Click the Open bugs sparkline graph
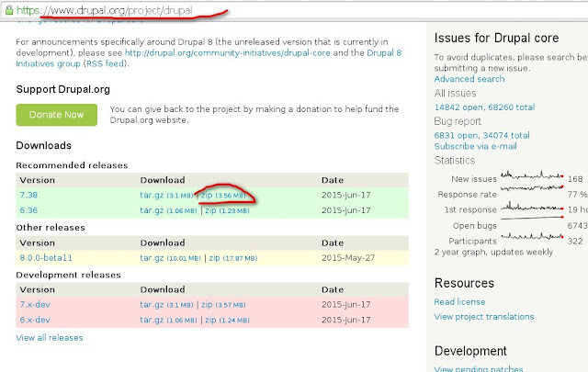Screen dimensions: 588x372 [x=532, y=218]
